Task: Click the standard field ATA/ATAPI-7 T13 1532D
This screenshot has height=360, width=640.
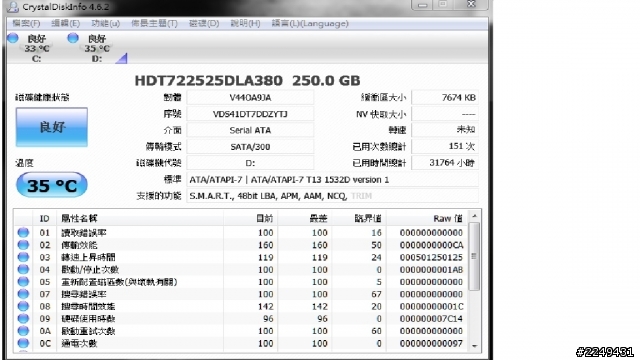Action: [332, 180]
